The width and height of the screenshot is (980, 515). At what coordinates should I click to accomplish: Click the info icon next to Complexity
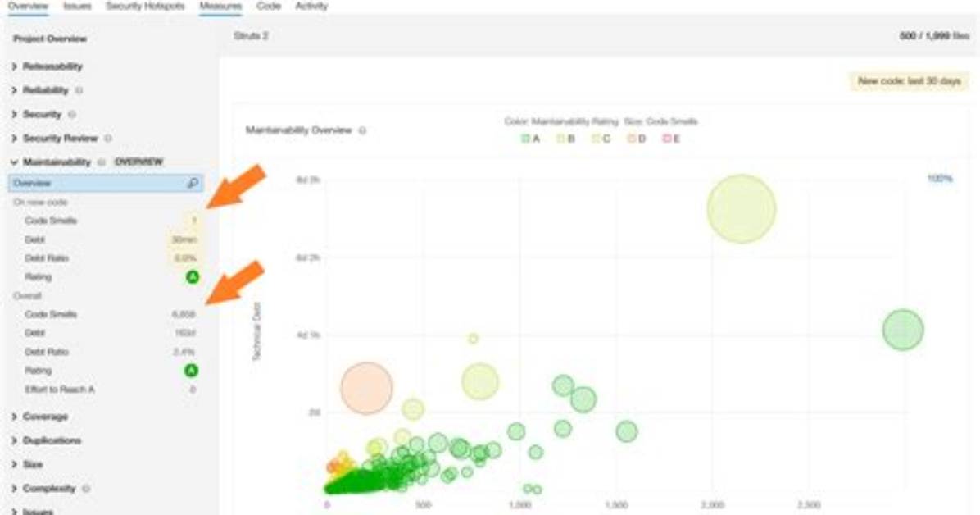85,489
